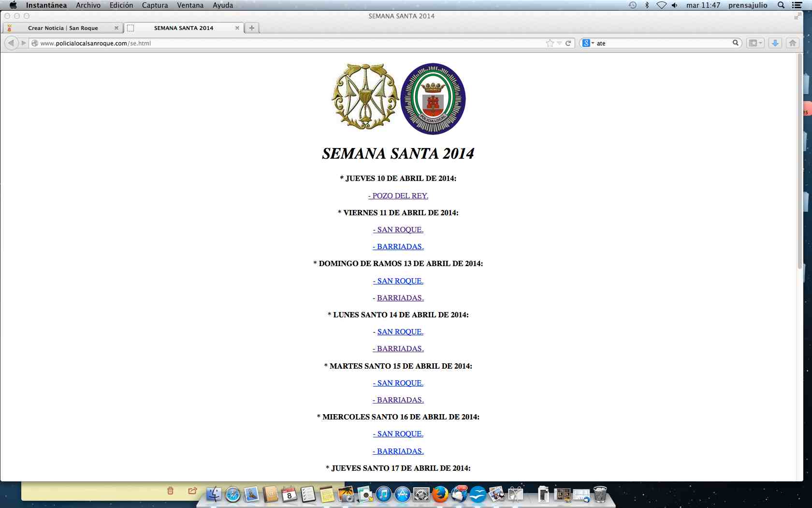
Task: Open SAN ROQUE link under Martes Santo
Action: point(398,383)
